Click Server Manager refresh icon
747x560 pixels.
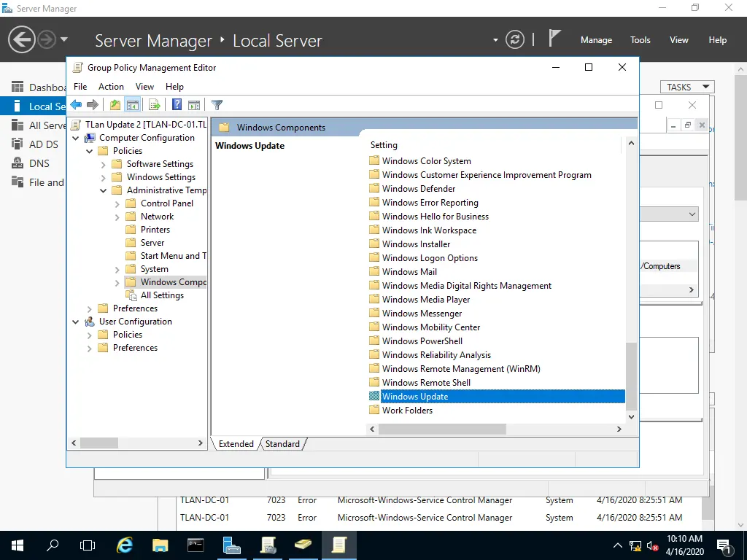(x=515, y=39)
